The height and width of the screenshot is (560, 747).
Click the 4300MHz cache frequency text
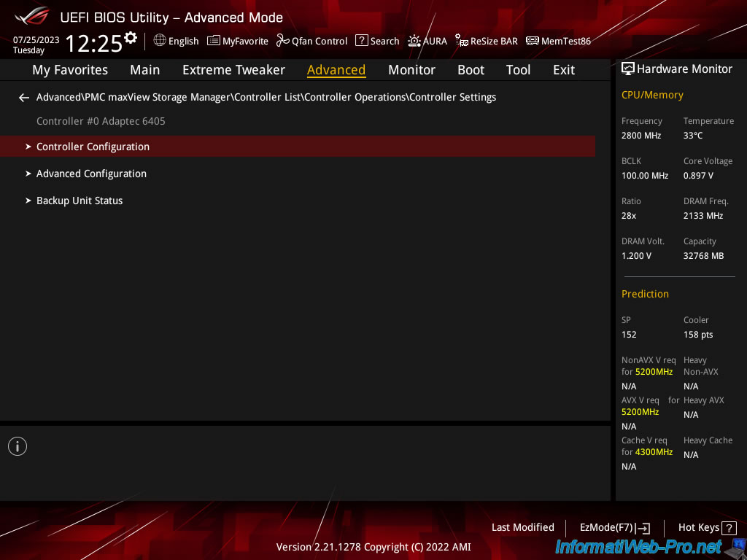654,452
